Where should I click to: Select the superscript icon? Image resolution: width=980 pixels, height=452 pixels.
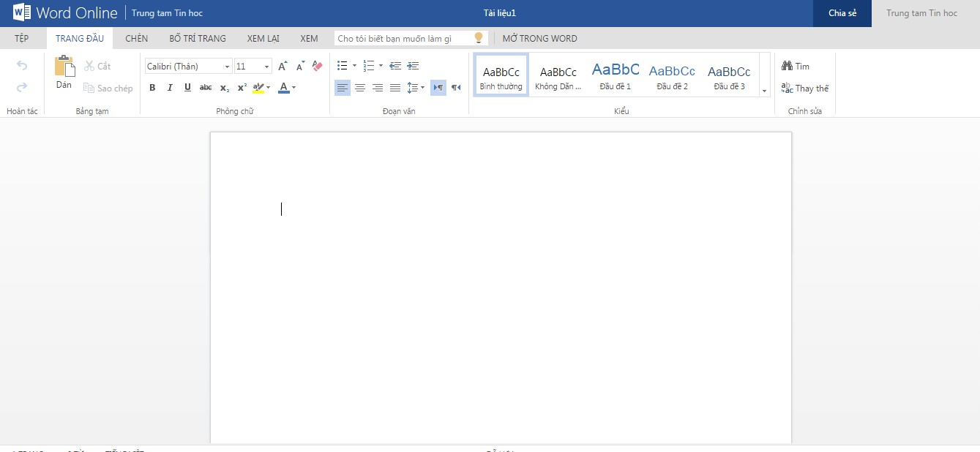click(242, 87)
